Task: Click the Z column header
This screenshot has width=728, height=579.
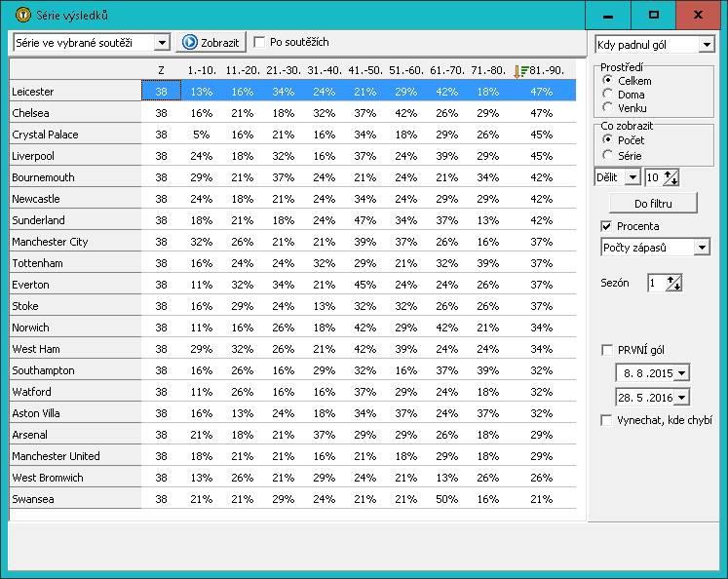Action: (161, 70)
